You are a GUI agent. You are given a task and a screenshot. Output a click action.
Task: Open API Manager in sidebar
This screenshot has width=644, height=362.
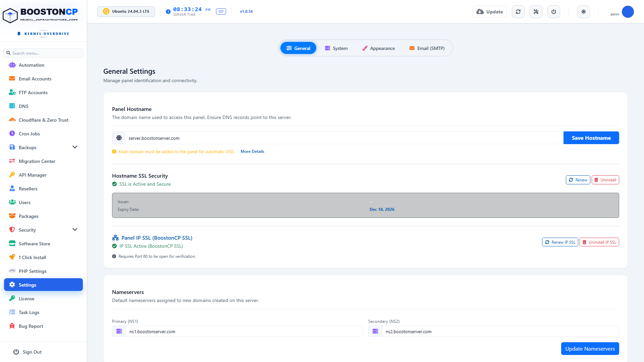pos(43,175)
